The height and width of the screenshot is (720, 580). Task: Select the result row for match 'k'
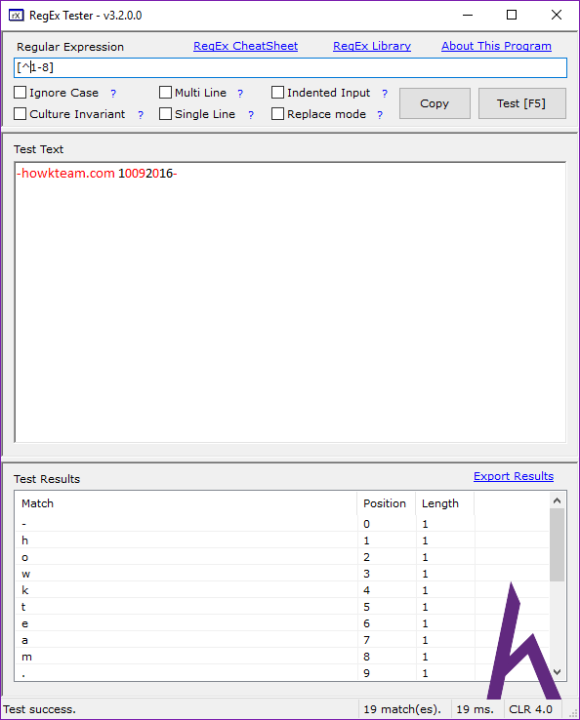(282, 590)
